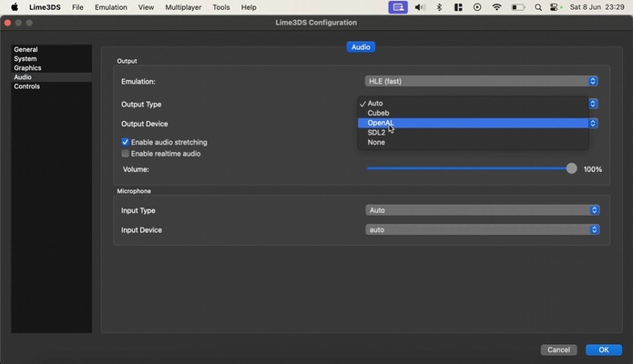Image resolution: width=633 pixels, height=364 pixels.
Task: Open the Bluetooth menu bar icon
Action: tap(439, 7)
